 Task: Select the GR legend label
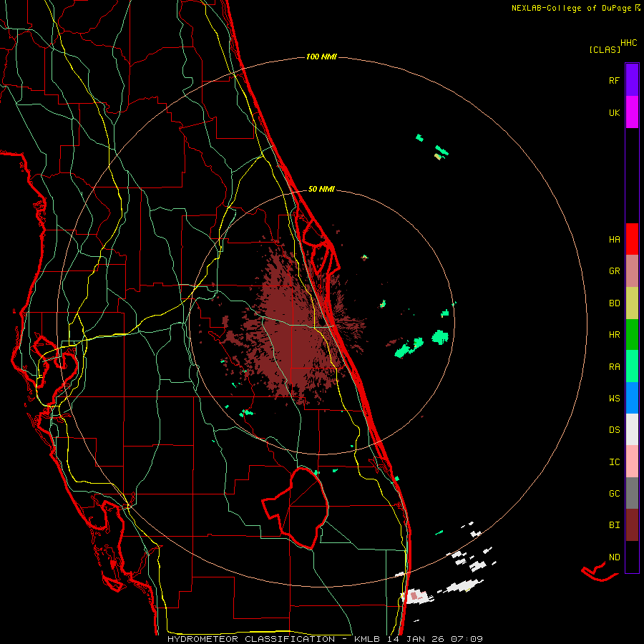tap(614, 271)
